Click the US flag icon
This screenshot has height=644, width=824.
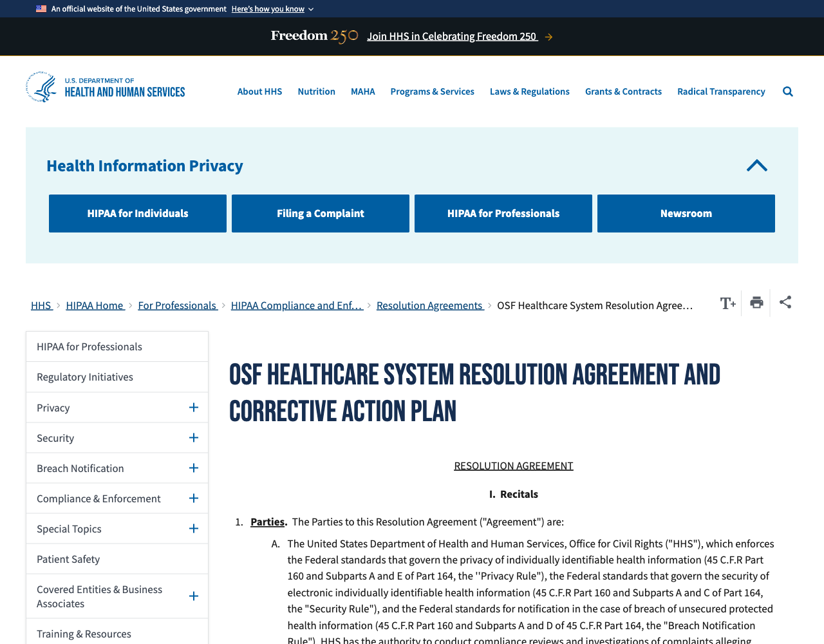pyautogui.click(x=41, y=9)
